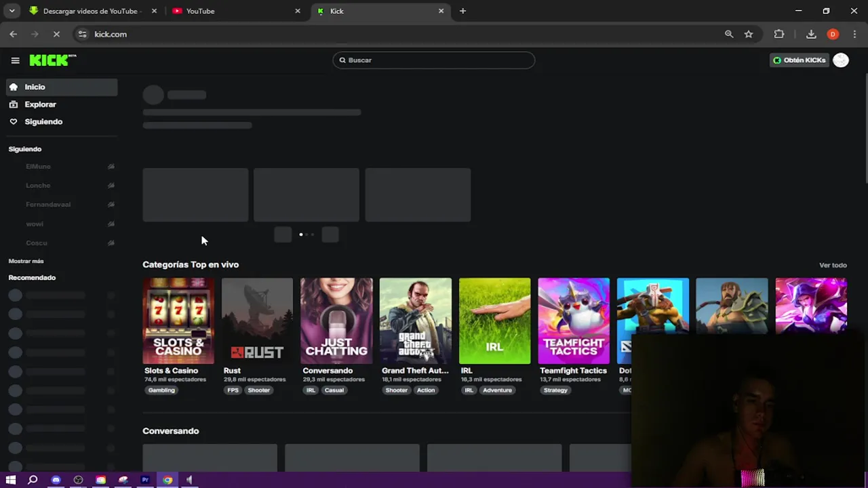Open the green IRL category thumbnail
Image resolution: width=868 pixels, height=488 pixels.
494,321
